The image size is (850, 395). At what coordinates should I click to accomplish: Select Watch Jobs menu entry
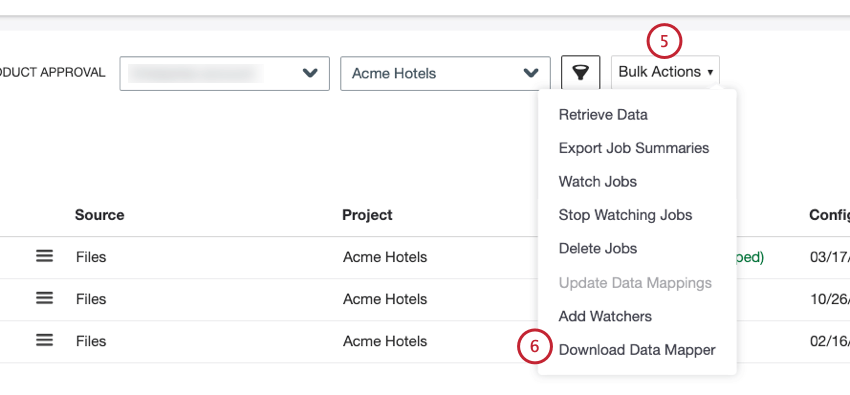597,182
